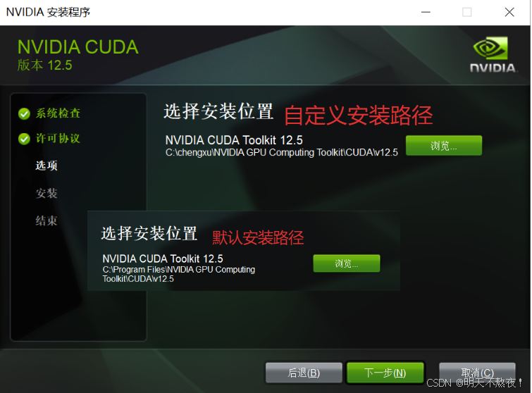Screen dimensions: 532x393
Task: Select the 结束 step in the sidebar
Action: click(x=47, y=220)
